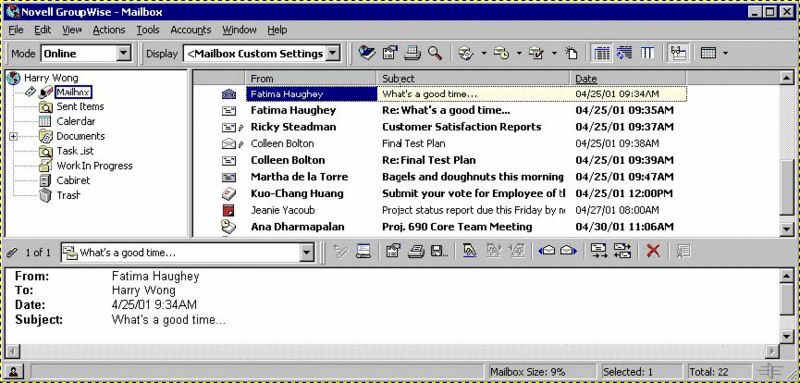This screenshot has height=383, width=800.
Task: Open the Calendar folder in the tree
Action: pyautogui.click(x=76, y=121)
